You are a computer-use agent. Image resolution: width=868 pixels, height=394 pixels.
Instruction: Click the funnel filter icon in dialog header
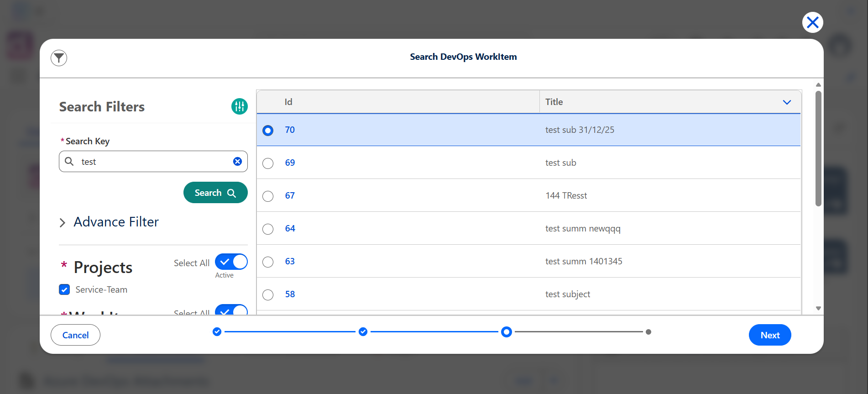coord(59,58)
